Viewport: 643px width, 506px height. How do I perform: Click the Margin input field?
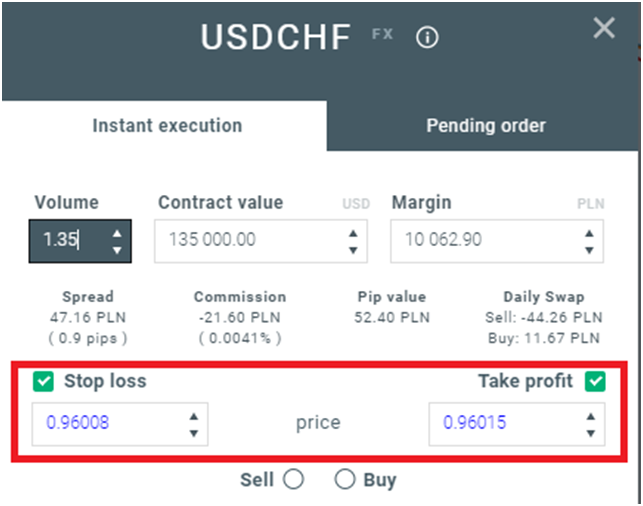pyautogui.click(x=482, y=241)
